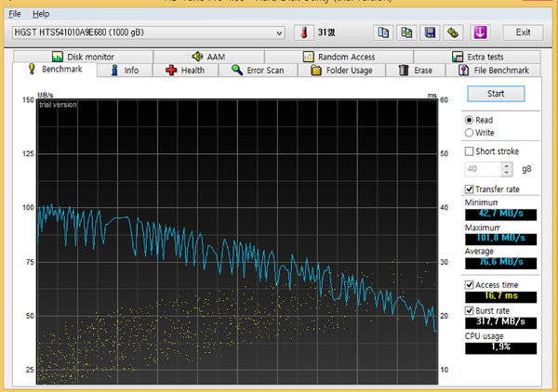Click the Random Access tab icon
This screenshot has height=392, width=558.
[x=308, y=57]
